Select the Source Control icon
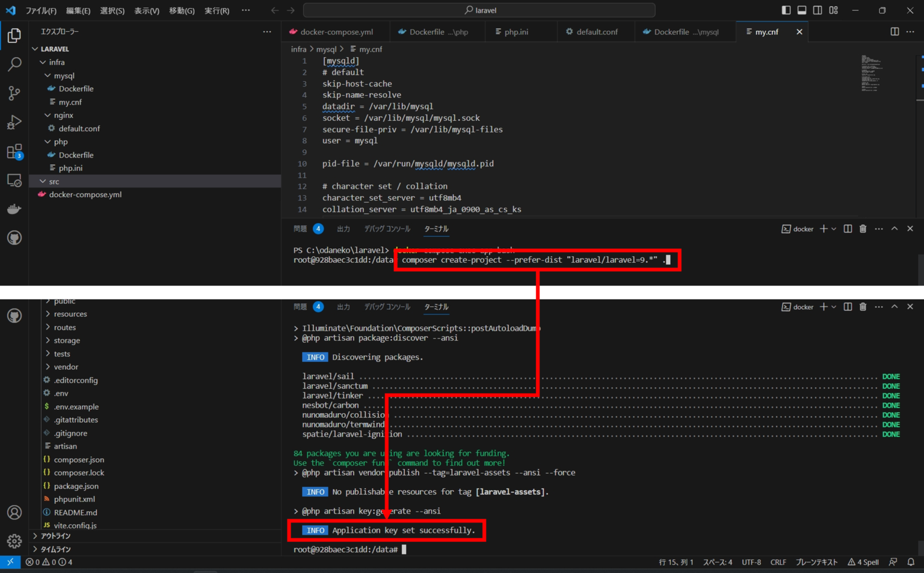Image resolution: width=924 pixels, height=573 pixels. 14,93
